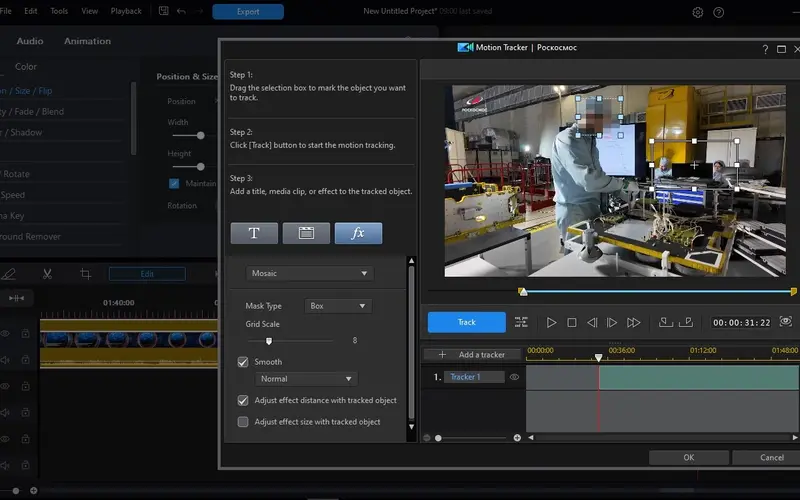The image size is (800, 500).
Task: Enable adjust effect size with tracked object
Action: click(x=243, y=422)
